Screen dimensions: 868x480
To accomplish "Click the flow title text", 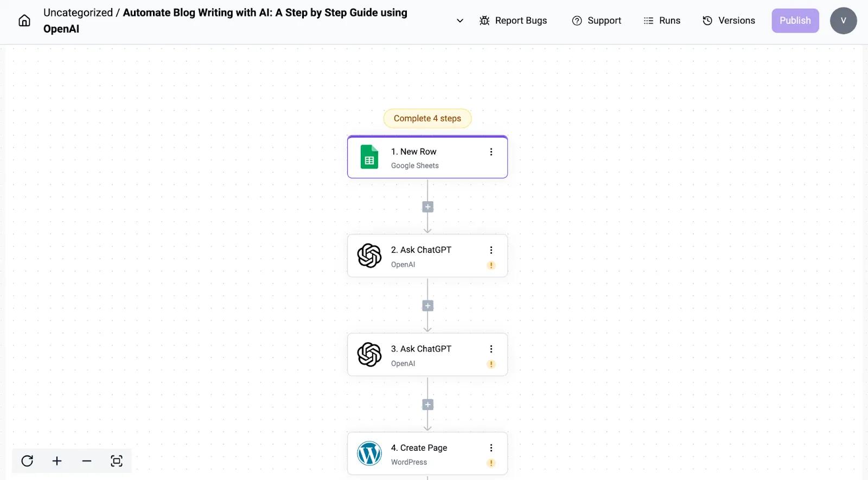I will click(225, 21).
